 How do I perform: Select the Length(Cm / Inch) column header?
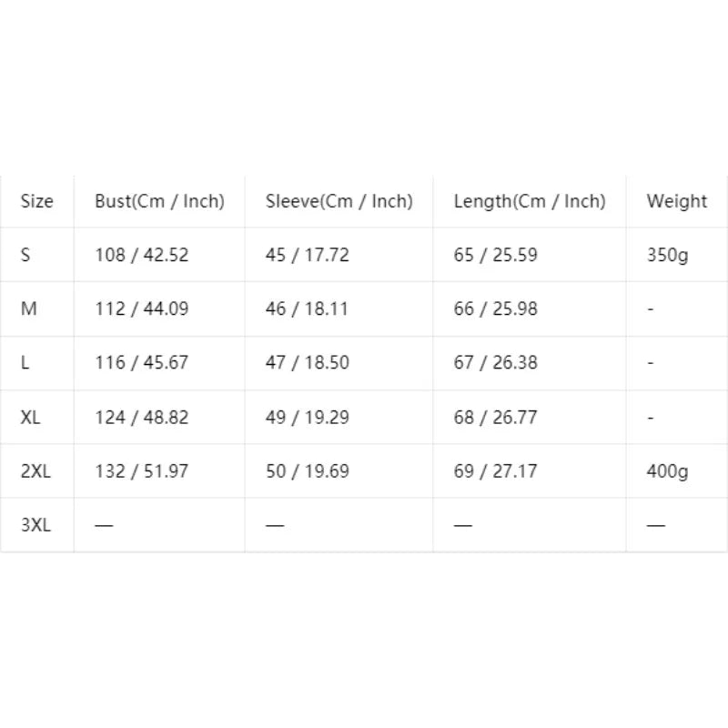pyautogui.click(x=530, y=201)
